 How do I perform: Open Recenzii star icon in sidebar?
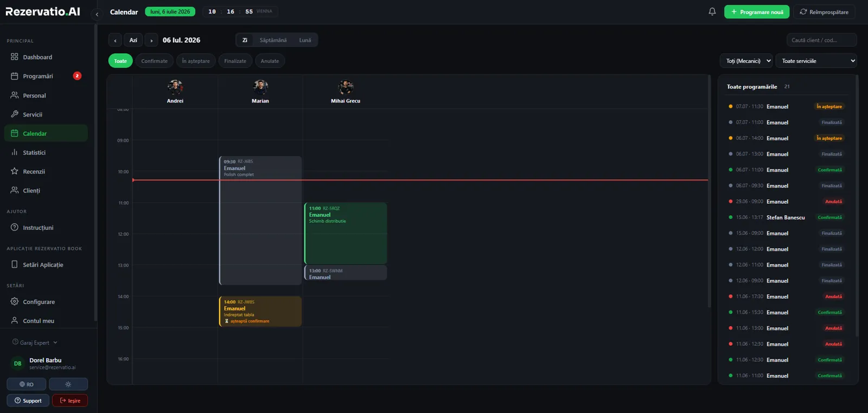point(15,171)
